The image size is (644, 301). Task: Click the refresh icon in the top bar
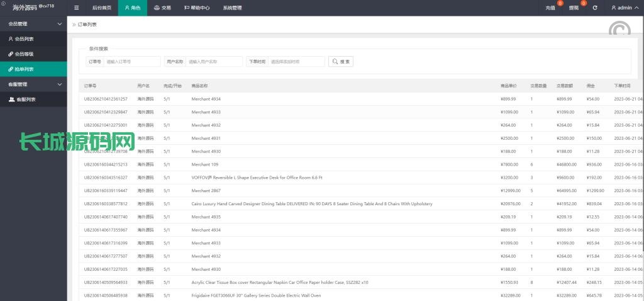coord(595,8)
